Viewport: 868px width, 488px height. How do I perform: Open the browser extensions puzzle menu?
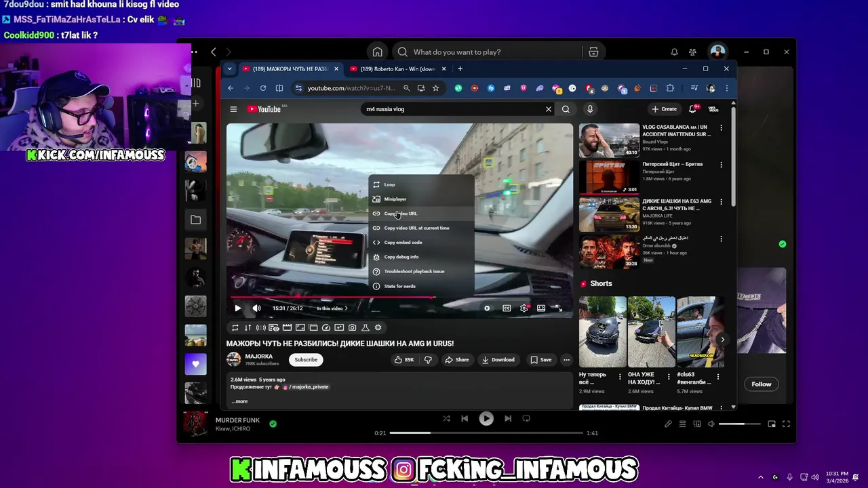pos(670,88)
